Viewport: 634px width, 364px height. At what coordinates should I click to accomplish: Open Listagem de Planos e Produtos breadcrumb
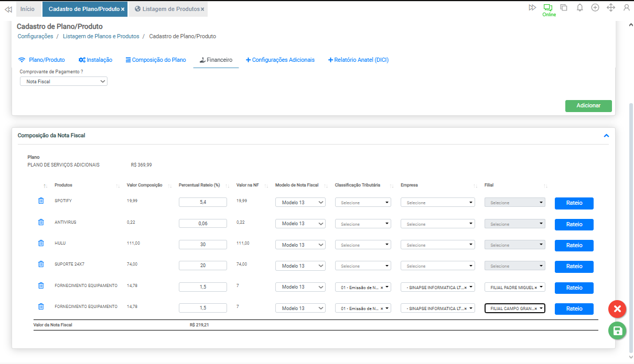(x=101, y=37)
